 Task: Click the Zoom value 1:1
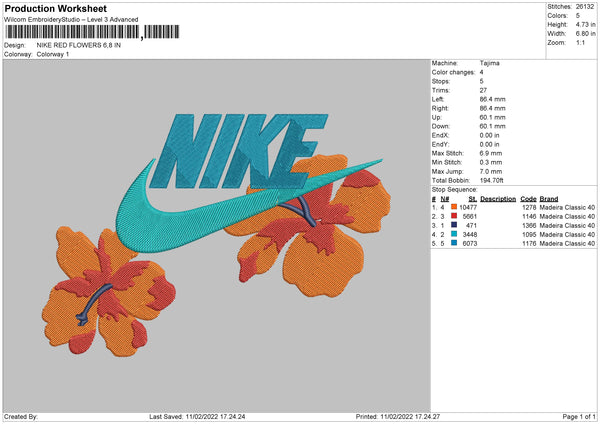(x=580, y=42)
